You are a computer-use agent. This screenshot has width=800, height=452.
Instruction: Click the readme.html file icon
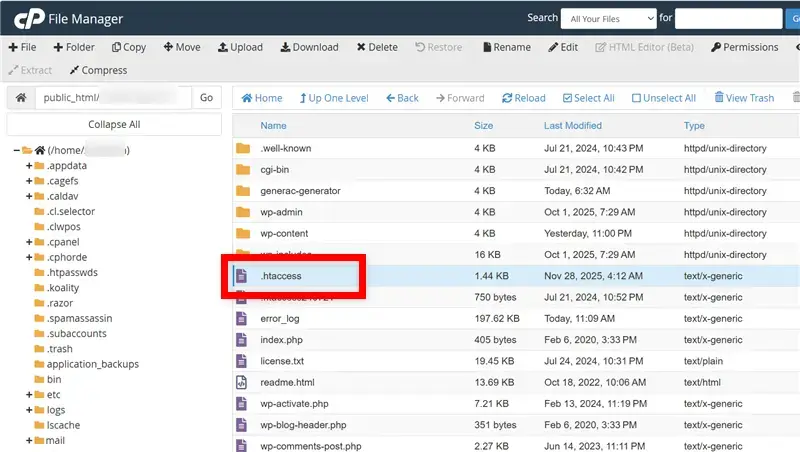pyautogui.click(x=241, y=382)
